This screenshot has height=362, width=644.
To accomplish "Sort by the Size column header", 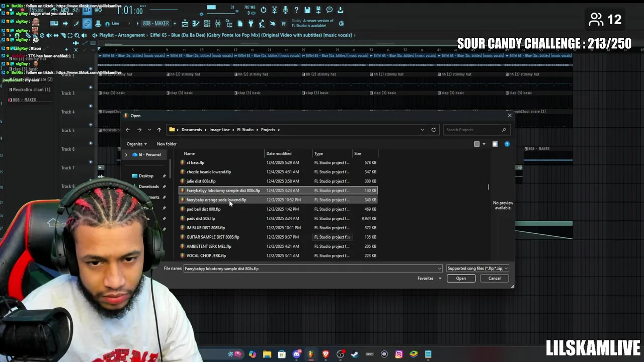I will (x=357, y=154).
